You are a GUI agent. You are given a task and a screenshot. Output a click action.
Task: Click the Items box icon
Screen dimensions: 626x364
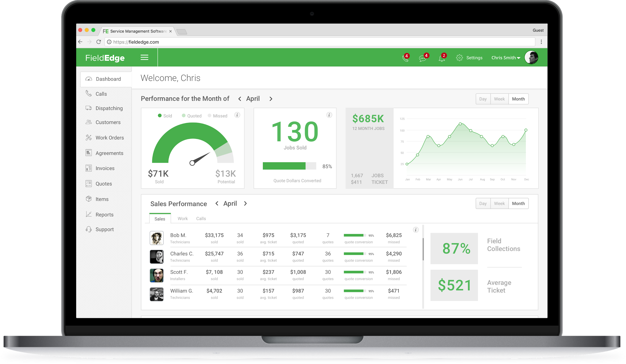[89, 199]
